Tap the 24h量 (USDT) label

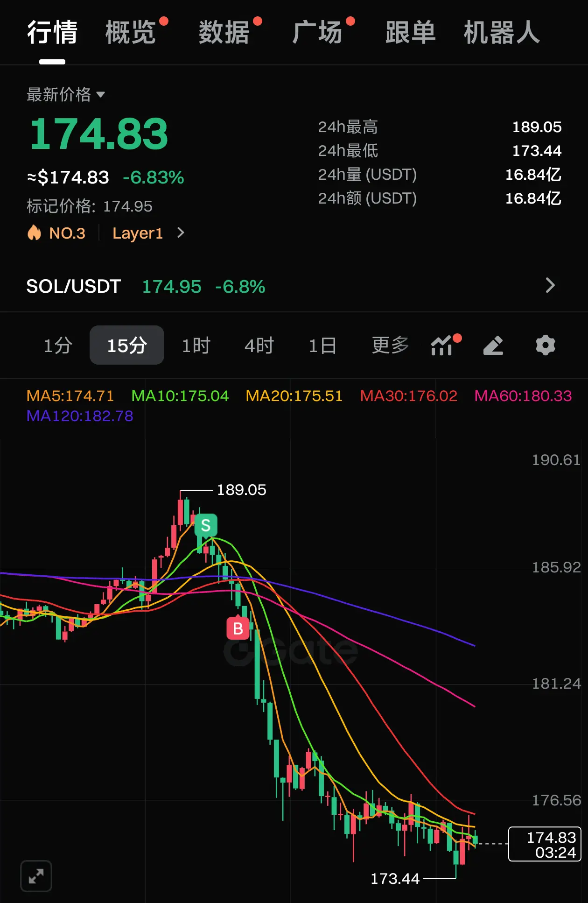pyautogui.click(x=368, y=175)
